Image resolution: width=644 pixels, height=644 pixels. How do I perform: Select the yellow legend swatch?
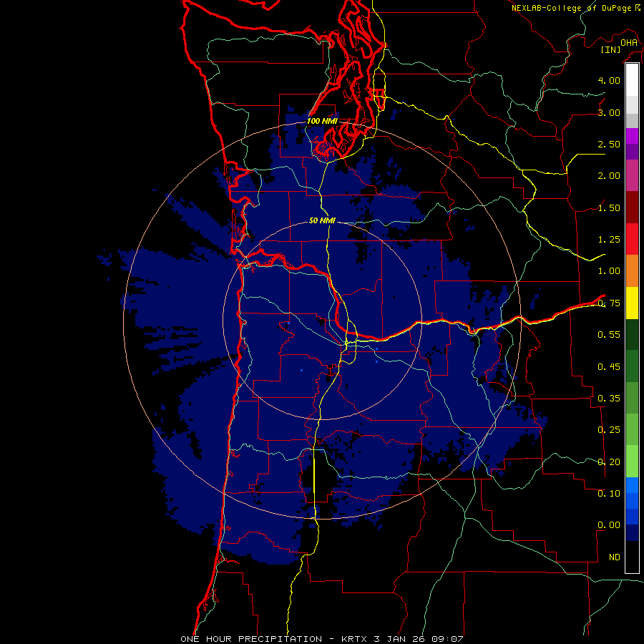(x=632, y=303)
